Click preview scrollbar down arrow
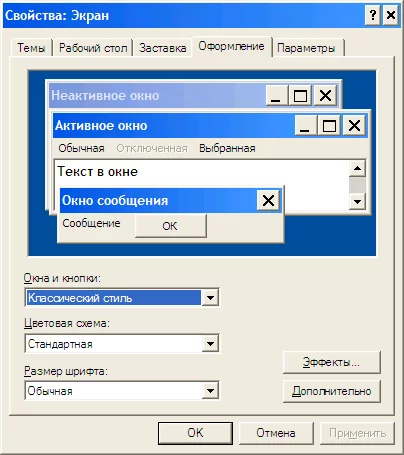 pyautogui.click(x=357, y=201)
